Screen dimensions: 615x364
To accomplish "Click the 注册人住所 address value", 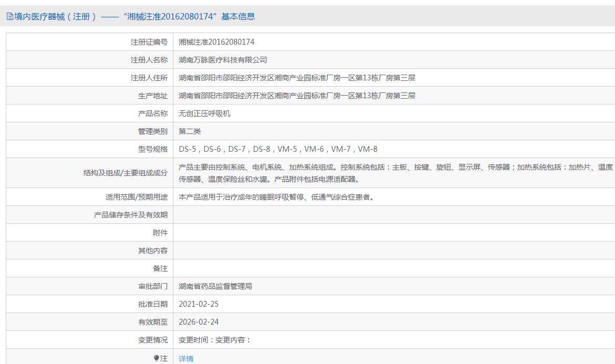I will [297, 78].
